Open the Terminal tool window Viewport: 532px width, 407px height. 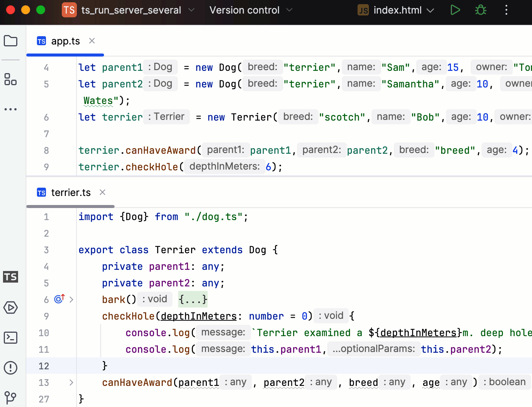(11, 338)
